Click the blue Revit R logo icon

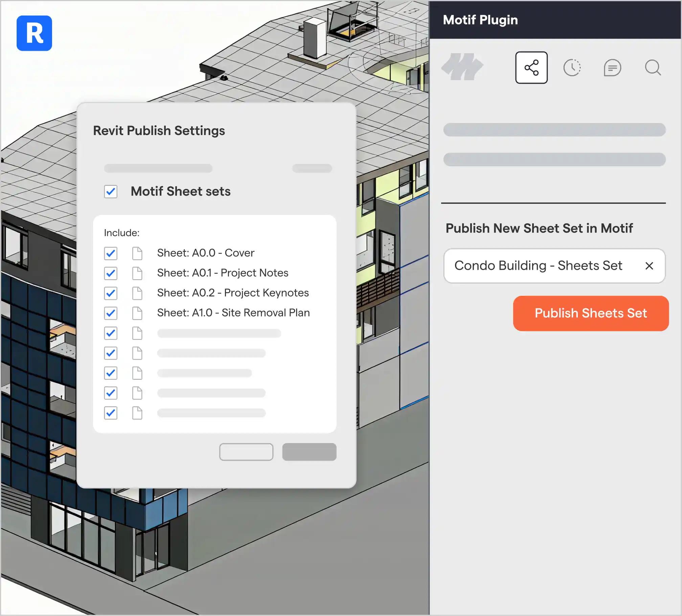(34, 33)
